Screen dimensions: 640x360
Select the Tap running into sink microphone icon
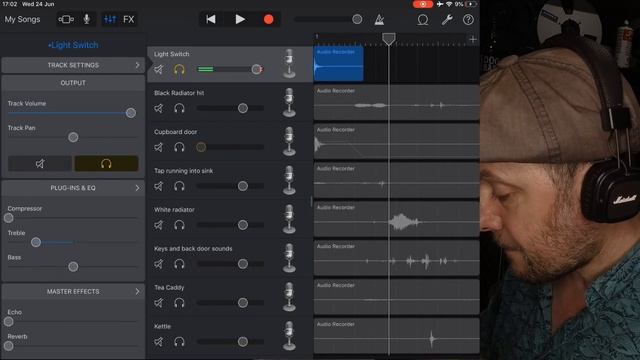[x=289, y=180]
